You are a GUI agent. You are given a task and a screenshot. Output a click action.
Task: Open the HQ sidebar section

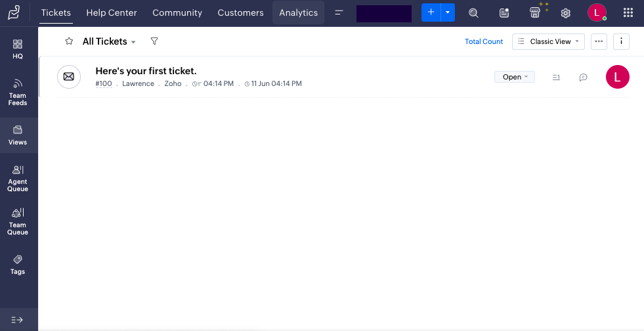(x=18, y=49)
